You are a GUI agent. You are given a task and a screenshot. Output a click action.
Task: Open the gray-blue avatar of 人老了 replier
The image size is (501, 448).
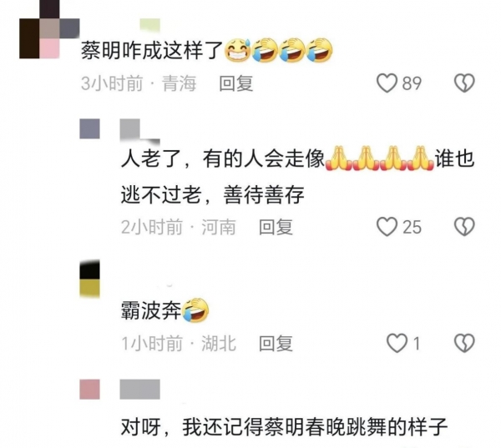click(x=89, y=128)
